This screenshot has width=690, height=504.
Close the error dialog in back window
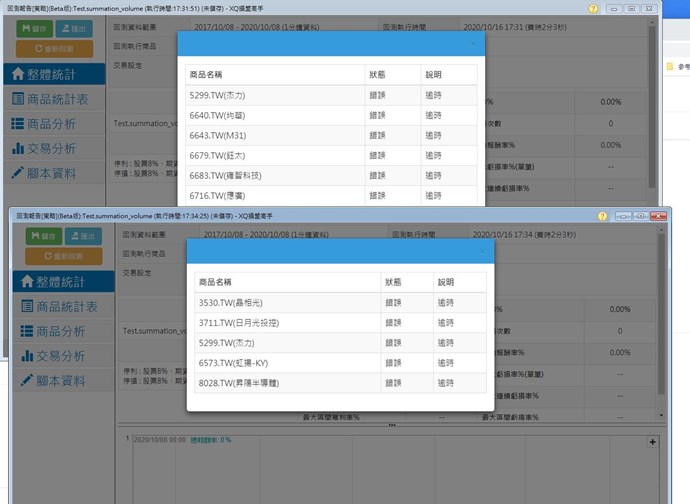(x=473, y=44)
